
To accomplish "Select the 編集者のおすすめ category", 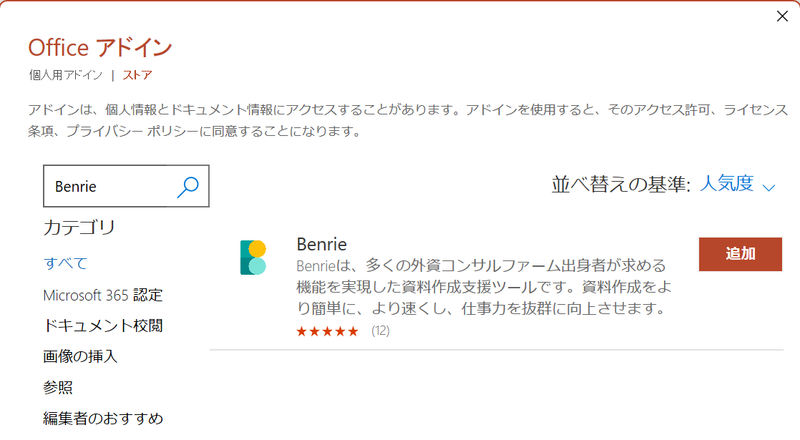I will (103, 419).
